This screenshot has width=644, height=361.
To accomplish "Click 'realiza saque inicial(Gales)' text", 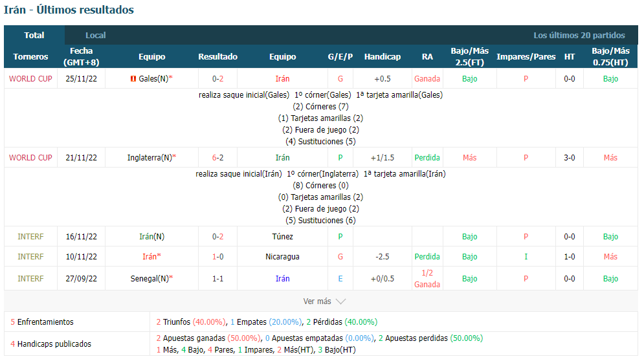I will (x=244, y=95).
